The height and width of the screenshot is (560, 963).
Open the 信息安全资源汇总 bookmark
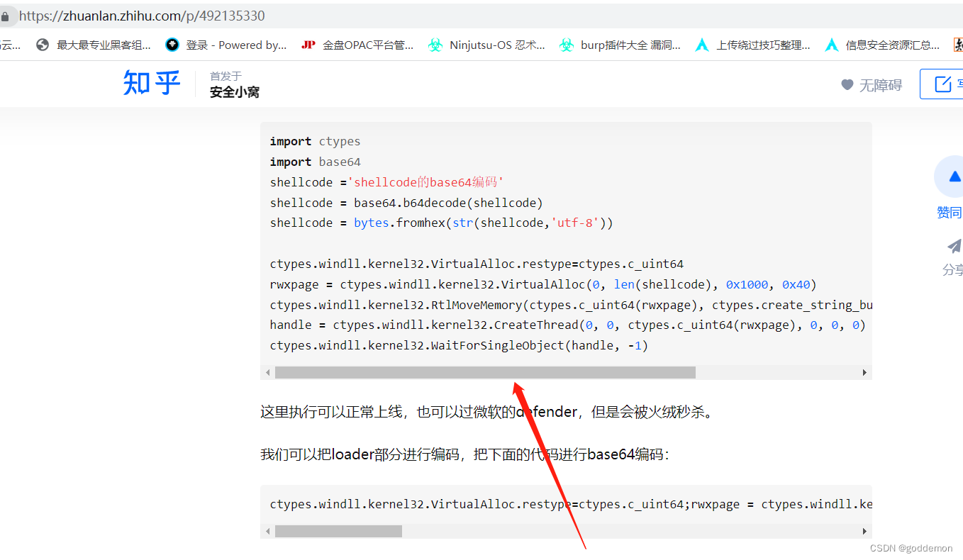883,45
